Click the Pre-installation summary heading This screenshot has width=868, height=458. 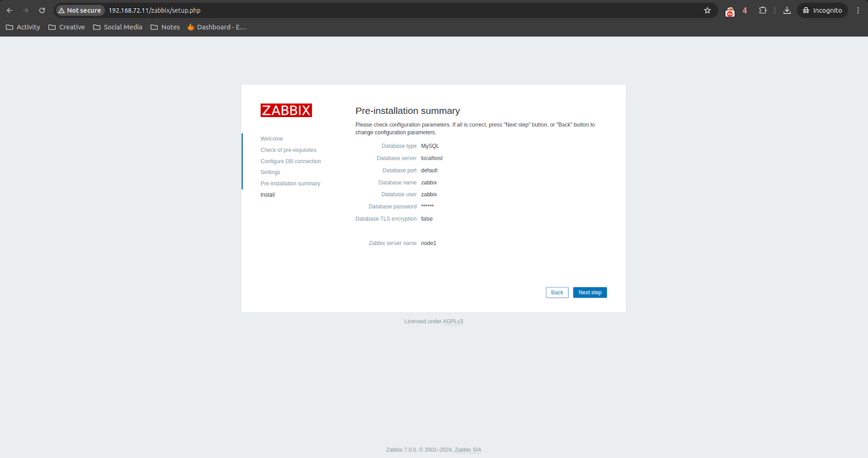[x=408, y=111]
